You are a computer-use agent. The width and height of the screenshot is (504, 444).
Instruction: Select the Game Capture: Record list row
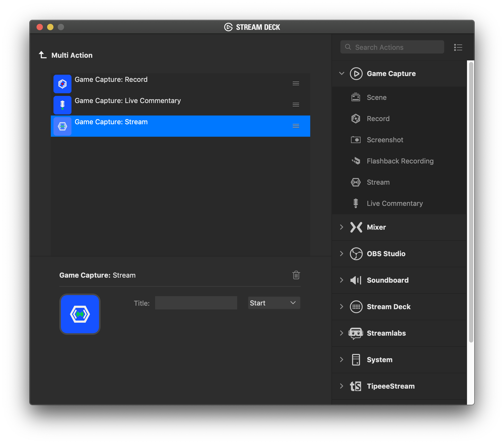click(181, 84)
